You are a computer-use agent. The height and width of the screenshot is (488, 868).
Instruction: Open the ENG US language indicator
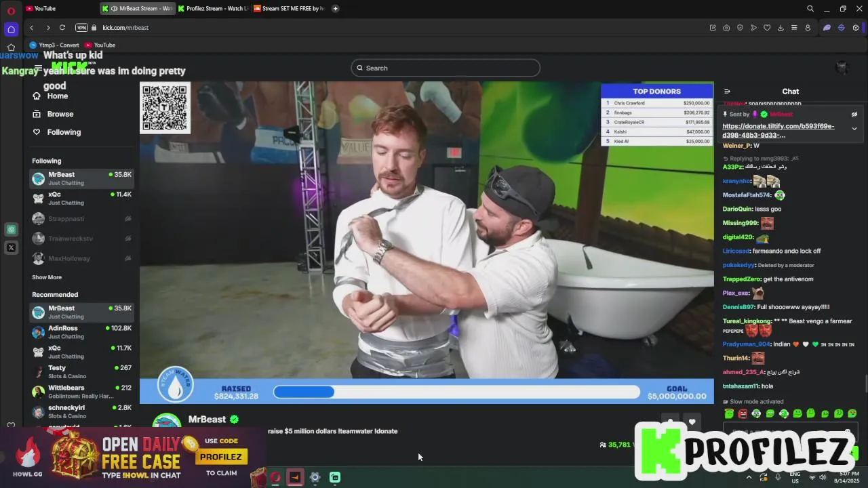click(795, 477)
